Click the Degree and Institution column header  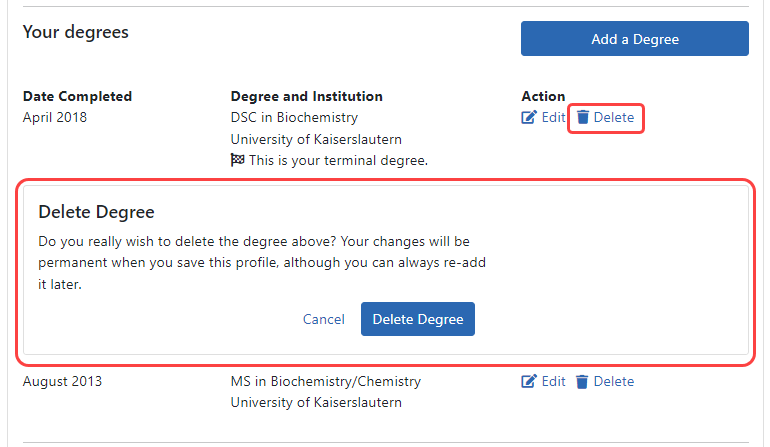tap(306, 97)
